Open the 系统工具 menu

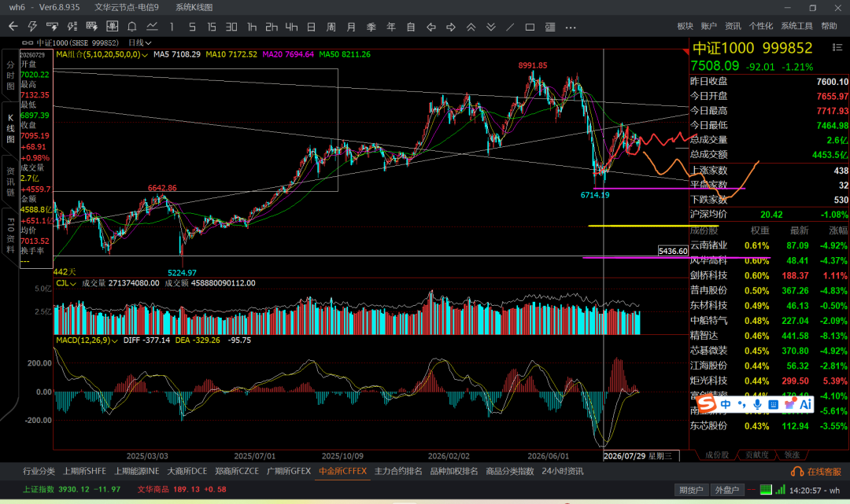[796, 26]
